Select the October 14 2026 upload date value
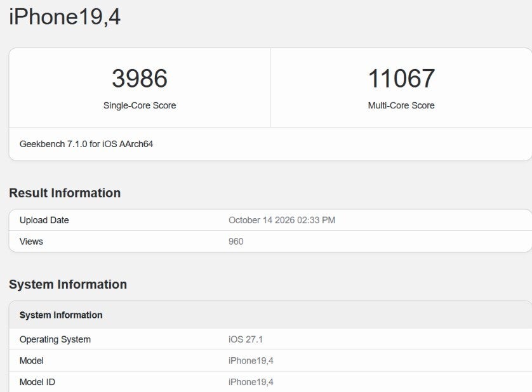Screen dimensions: 532x392 (x=282, y=220)
